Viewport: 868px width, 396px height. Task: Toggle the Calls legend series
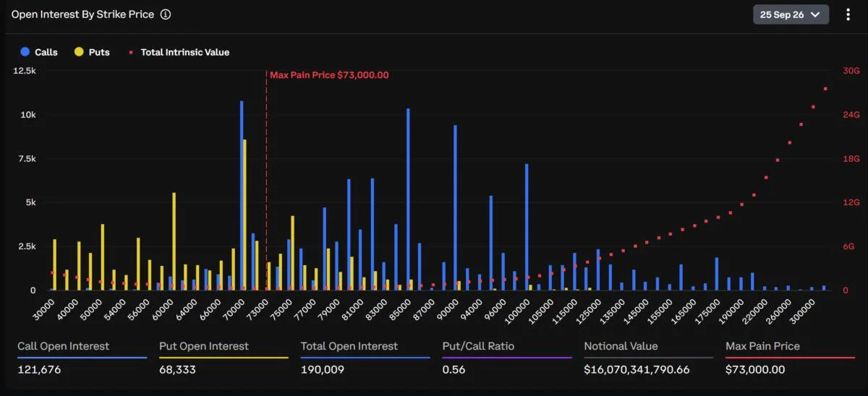click(39, 52)
